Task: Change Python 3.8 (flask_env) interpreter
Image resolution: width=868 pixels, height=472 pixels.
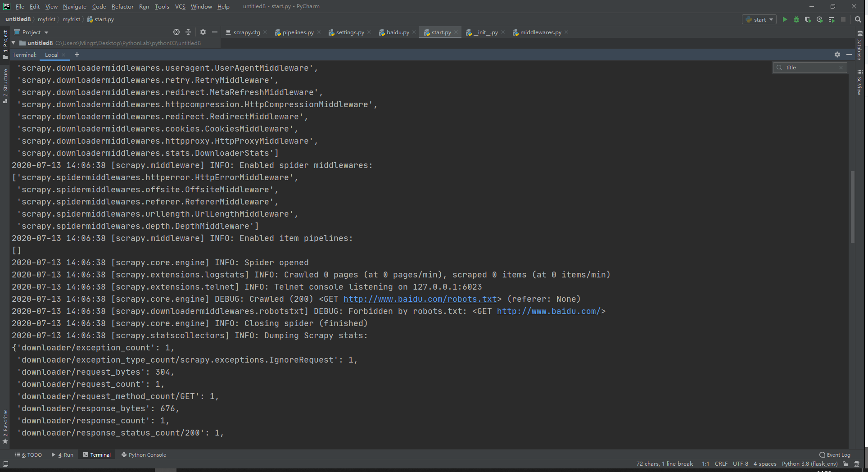Action: [809, 464]
